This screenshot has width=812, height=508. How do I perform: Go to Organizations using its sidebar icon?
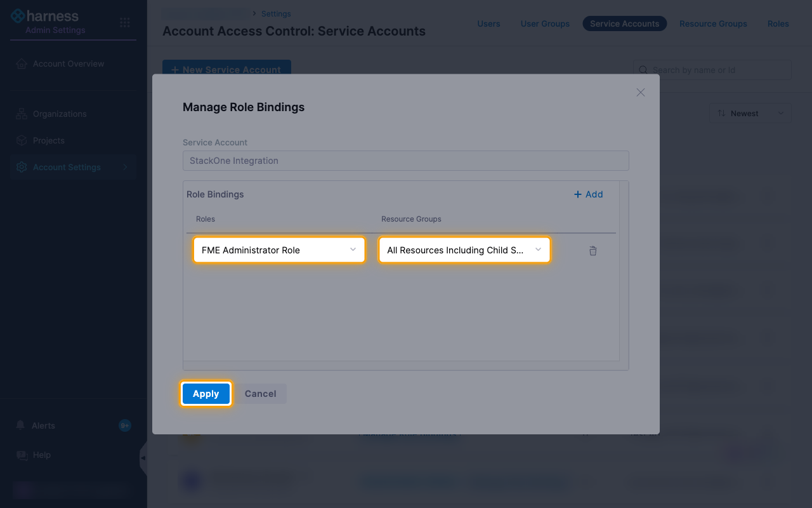click(22, 114)
